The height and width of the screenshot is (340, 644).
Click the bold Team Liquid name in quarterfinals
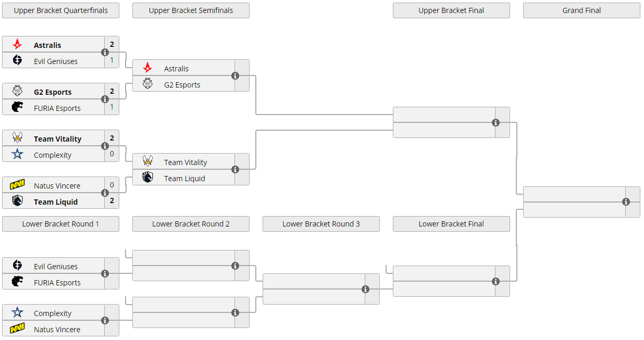[56, 202]
